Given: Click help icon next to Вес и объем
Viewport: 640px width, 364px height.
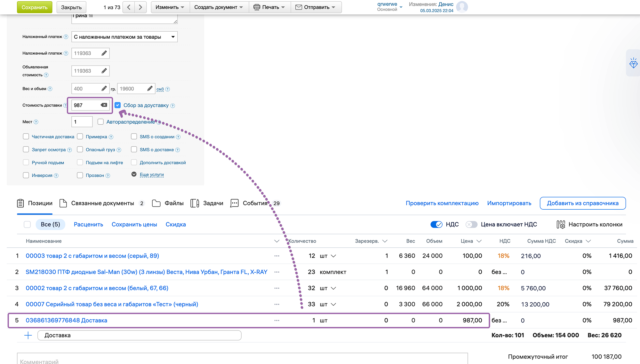Looking at the screenshot, I should point(50,89).
